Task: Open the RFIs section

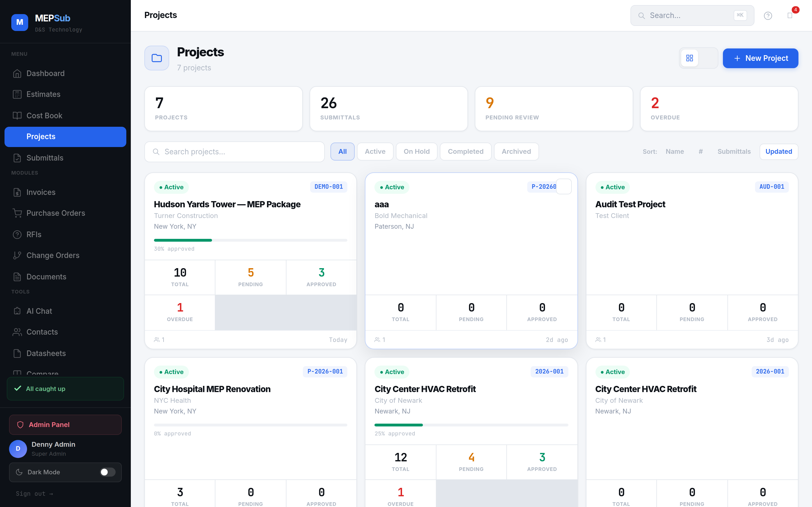Action: pos(34,234)
